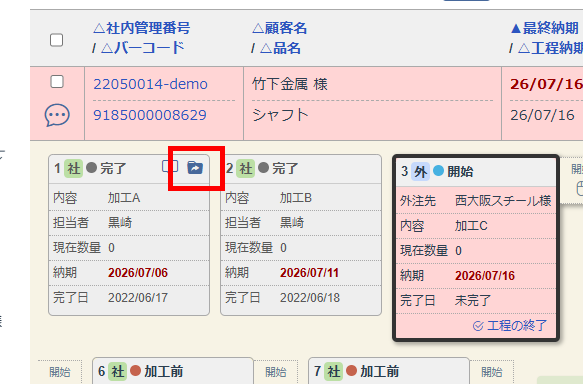This screenshot has height=384, width=583.
Task: Click the green 社 badge on card 1
Action: [73, 168]
